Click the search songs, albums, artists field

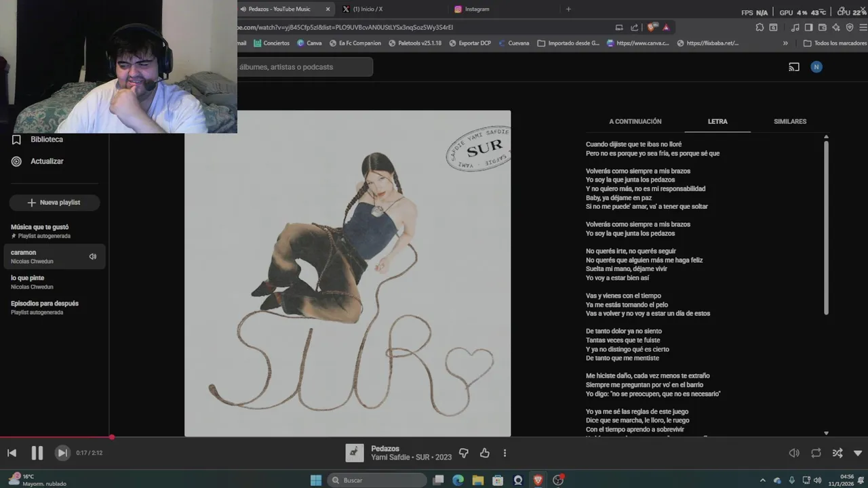(x=305, y=67)
